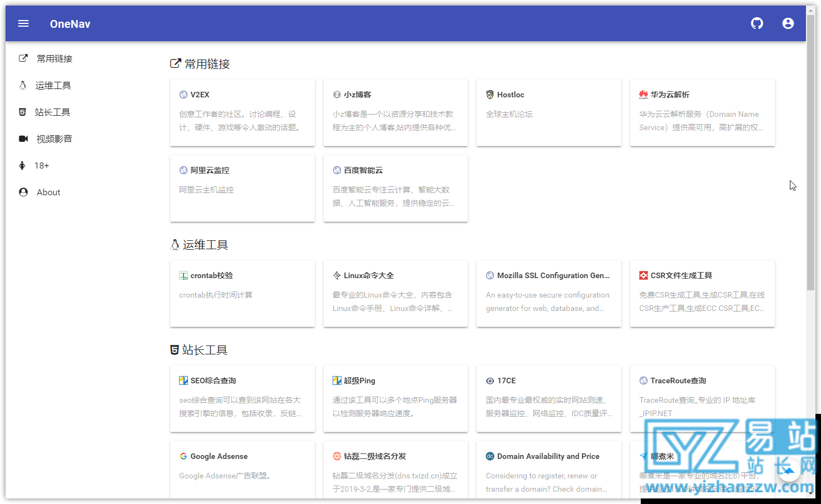The width and height of the screenshot is (821, 504).
Task: Open the 华为云解析 link card
Action: (703, 113)
